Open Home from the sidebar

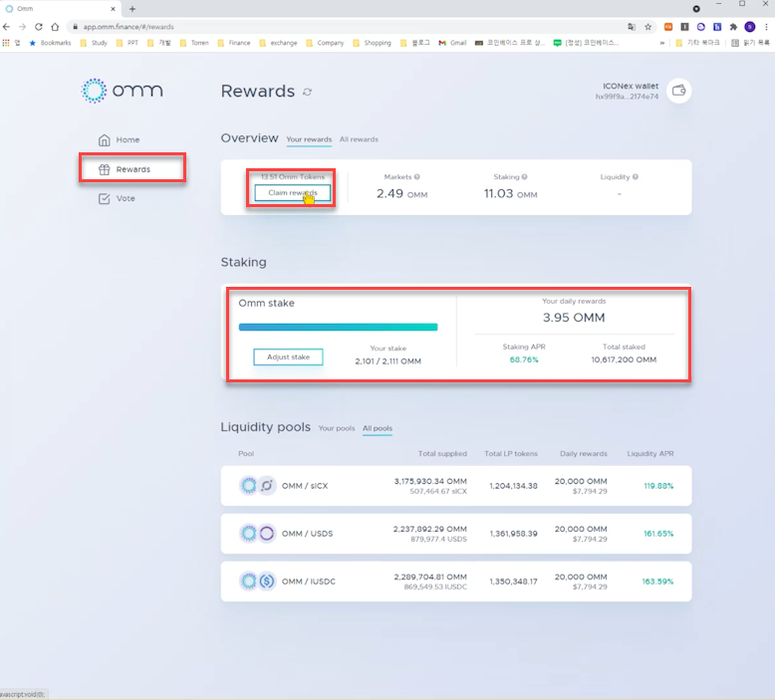[x=119, y=139]
